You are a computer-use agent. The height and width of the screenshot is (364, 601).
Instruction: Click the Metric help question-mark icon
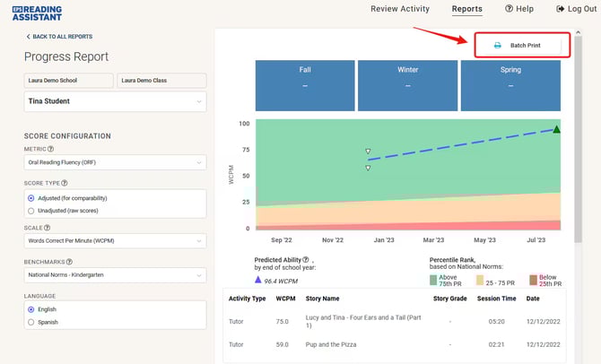pyautogui.click(x=50, y=150)
